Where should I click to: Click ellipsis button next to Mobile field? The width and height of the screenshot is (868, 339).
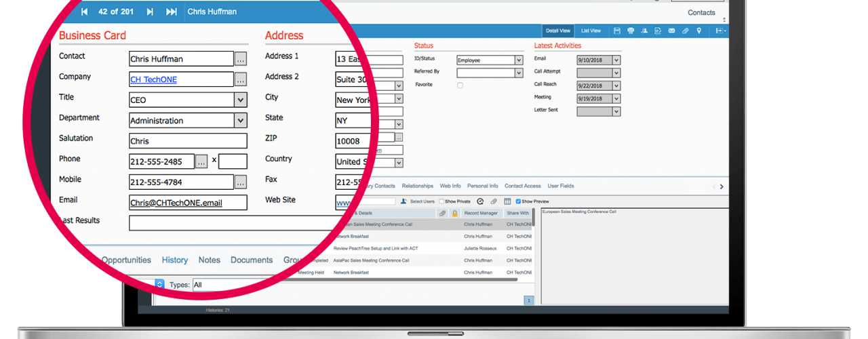click(241, 182)
